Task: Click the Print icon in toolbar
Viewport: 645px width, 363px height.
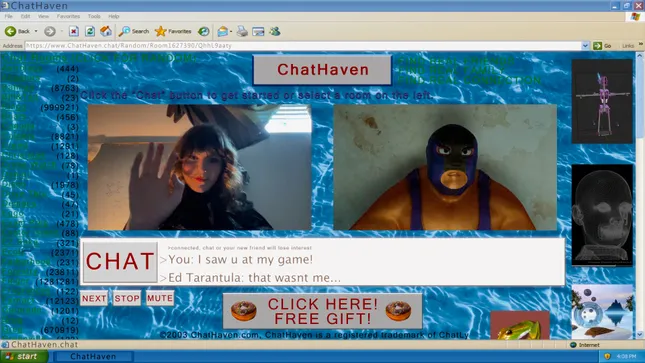Action: pos(242,31)
